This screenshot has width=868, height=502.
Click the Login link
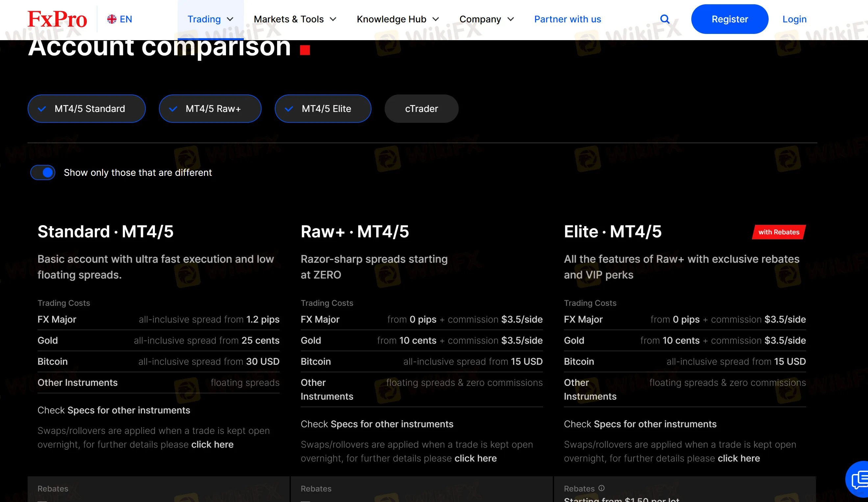coord(794,19)
